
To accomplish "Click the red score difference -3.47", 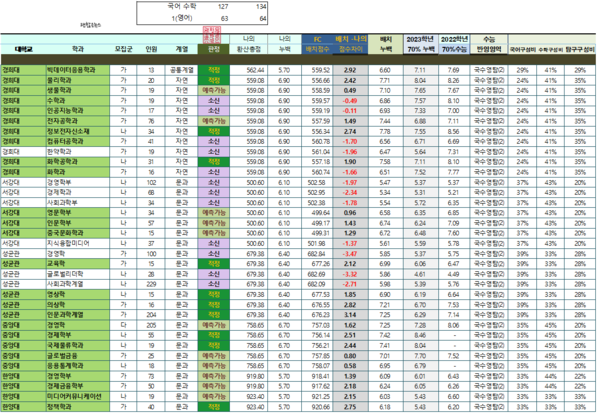I will 350,254.
